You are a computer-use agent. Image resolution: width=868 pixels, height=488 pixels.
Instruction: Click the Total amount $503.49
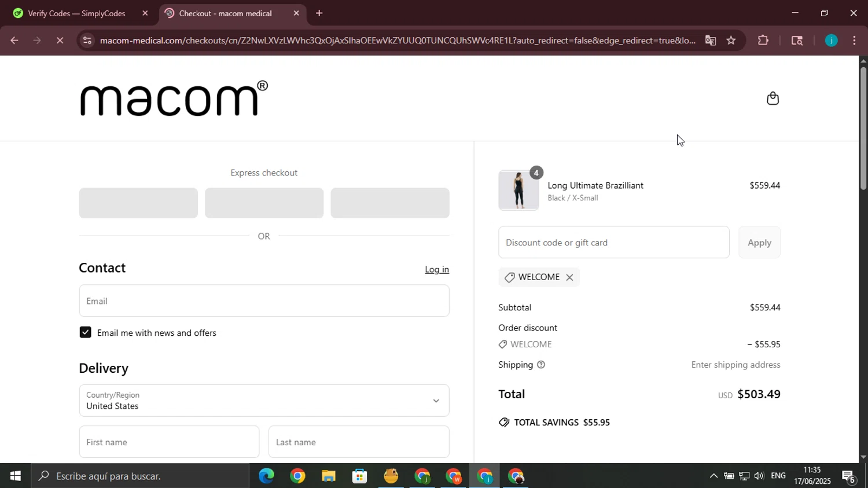point(759,394)
